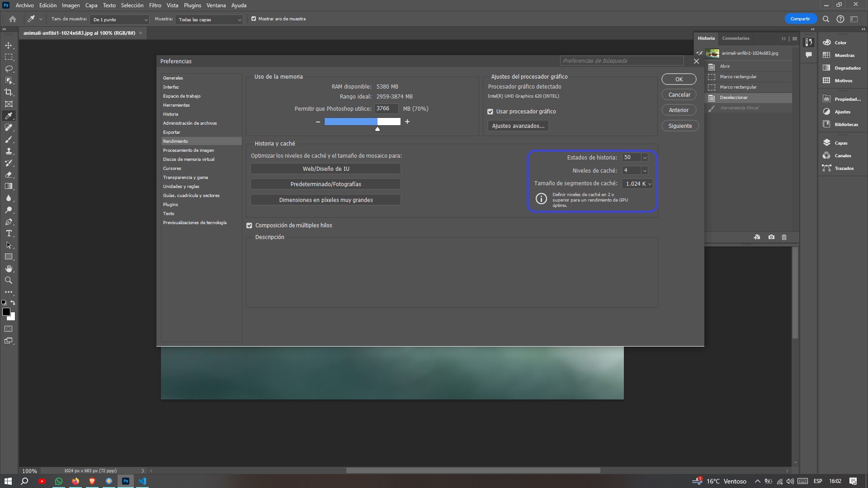Toggle Composición de múltiples hilos checkbox
The height and width of the screenshot is (488, 868).
point(249,225)
